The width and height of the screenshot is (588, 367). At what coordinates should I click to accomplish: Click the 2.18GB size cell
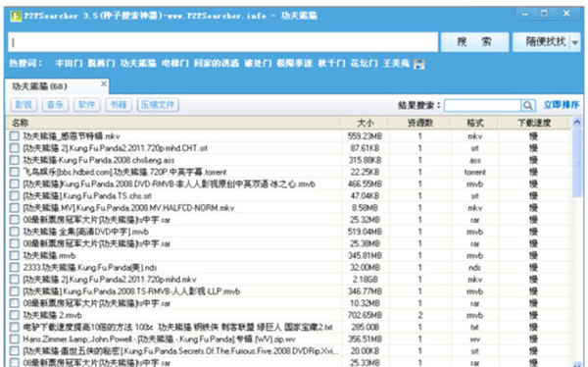pos(365,280)
